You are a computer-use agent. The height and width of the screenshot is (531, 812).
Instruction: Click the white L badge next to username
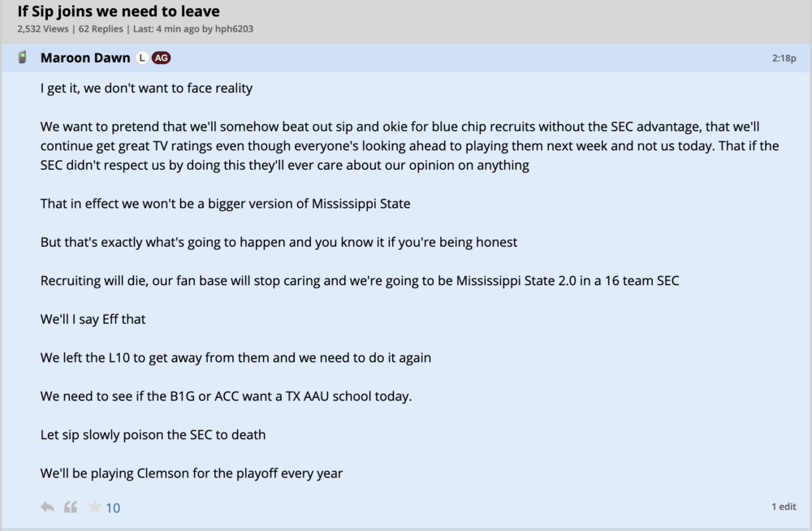tap(142, 58)
